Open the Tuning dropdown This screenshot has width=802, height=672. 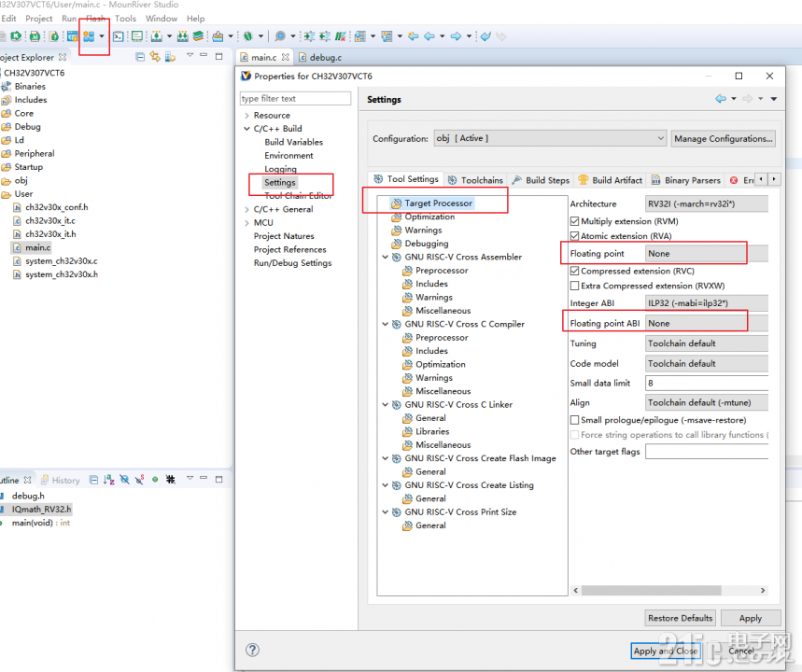pyautogui.click(x=707, y=343)
